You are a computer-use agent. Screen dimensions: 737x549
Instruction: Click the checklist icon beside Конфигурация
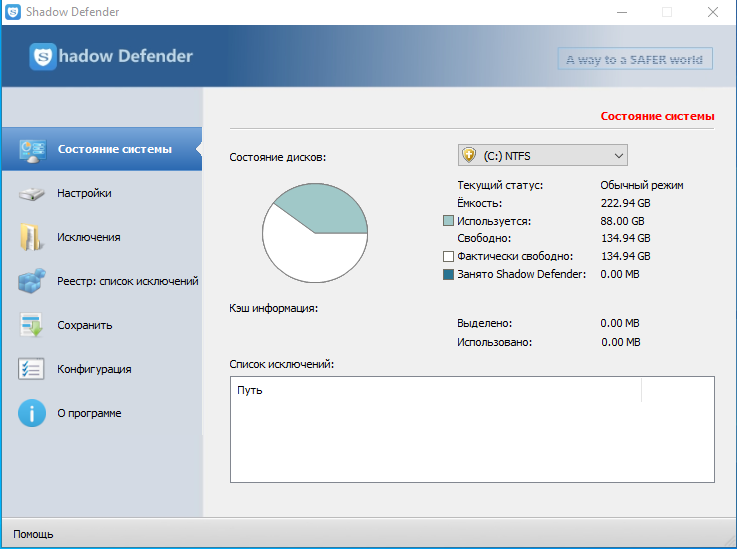tap(31, 369)
